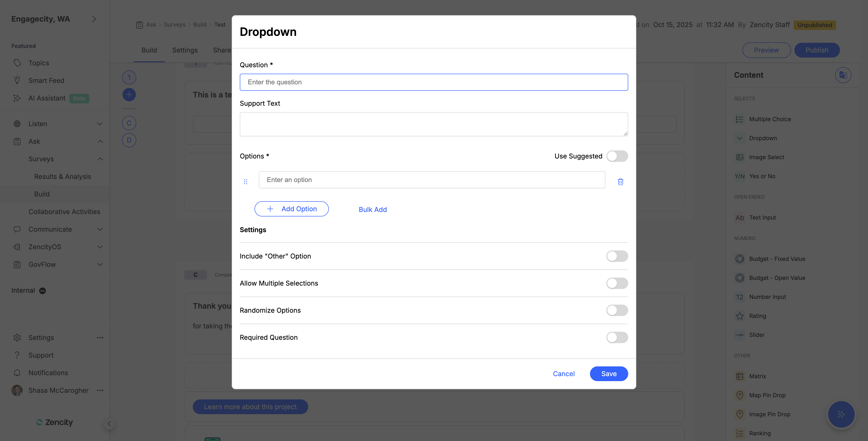Viewport: 868px width, 441px height.
Task: Open AI Assistant from the sidebar
Action: (x=47, y=98)
